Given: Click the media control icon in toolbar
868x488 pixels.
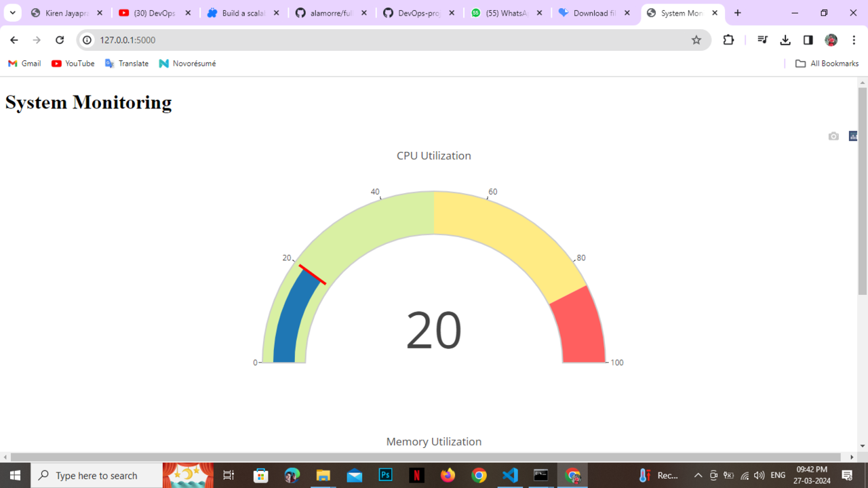Looking at the screenshot, I should click(762, 40).
